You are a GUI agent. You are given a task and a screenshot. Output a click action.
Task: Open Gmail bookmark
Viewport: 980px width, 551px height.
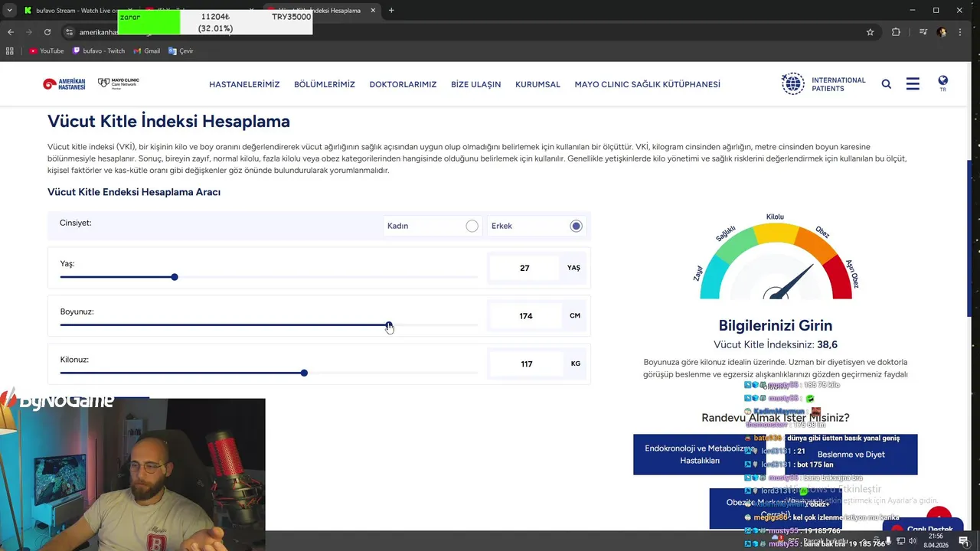click(147, 51)
